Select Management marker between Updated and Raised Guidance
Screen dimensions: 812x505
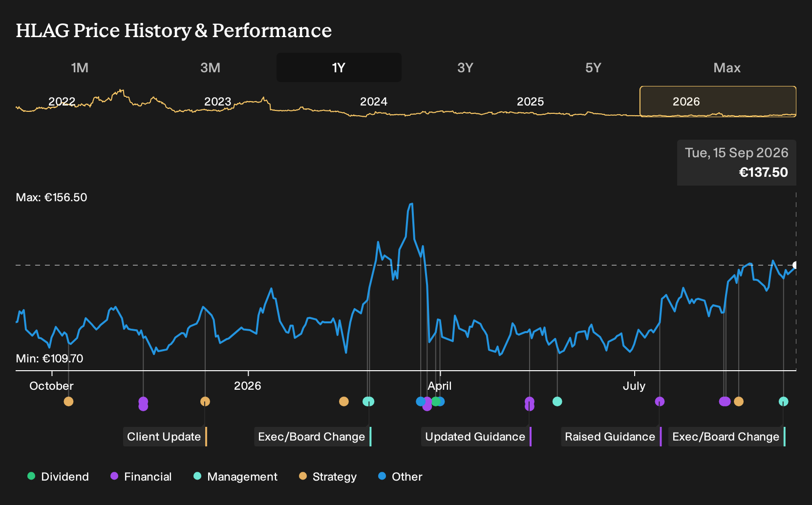(x=557, y=401)
